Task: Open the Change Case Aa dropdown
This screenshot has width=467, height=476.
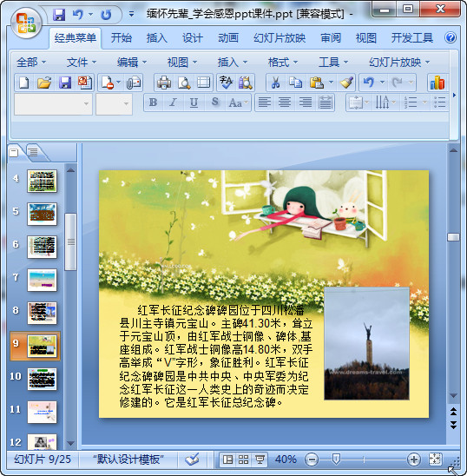Action: (239, 102)
